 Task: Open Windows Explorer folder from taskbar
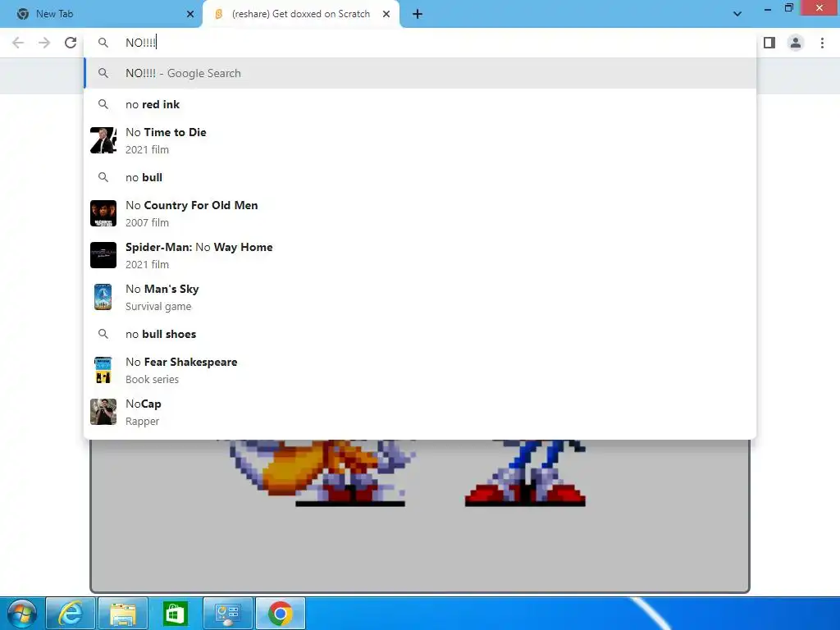123,614
